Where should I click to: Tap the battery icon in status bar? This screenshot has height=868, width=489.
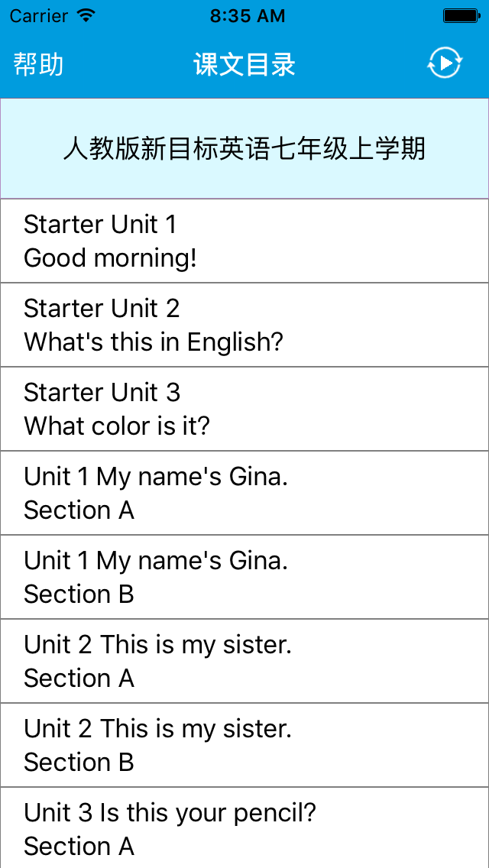pos(461,16)
